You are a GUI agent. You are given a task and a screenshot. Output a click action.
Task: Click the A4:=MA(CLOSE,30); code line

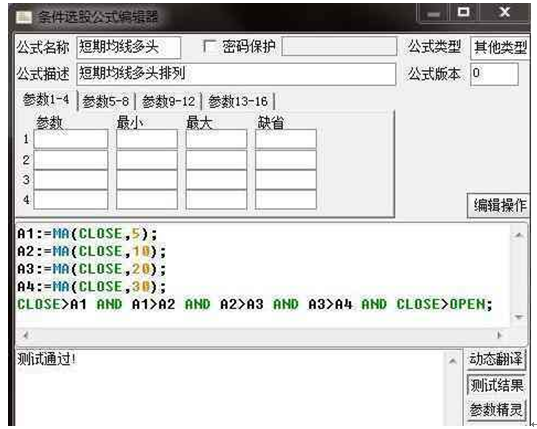click(x=92, y=287)
